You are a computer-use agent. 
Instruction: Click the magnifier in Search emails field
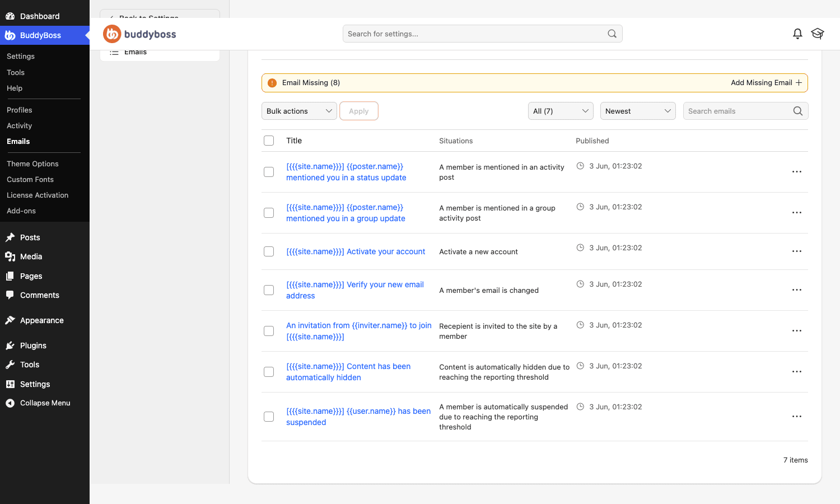(798, 111)
